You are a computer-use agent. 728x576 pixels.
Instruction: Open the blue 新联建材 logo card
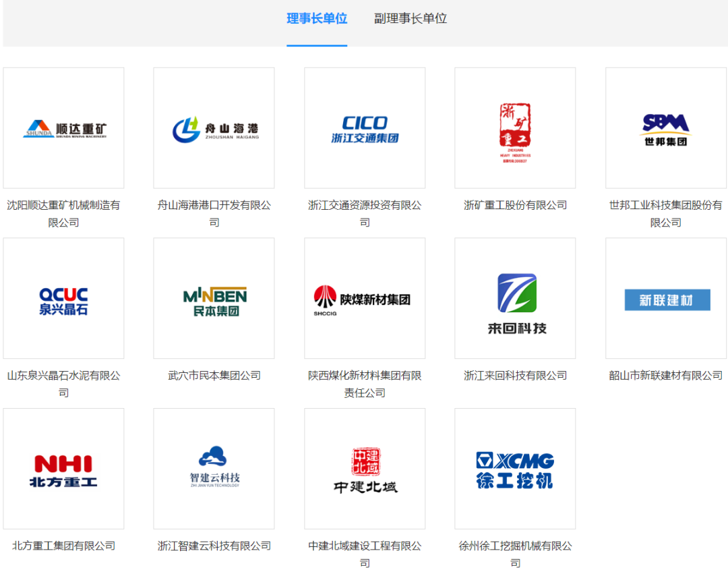666,298
